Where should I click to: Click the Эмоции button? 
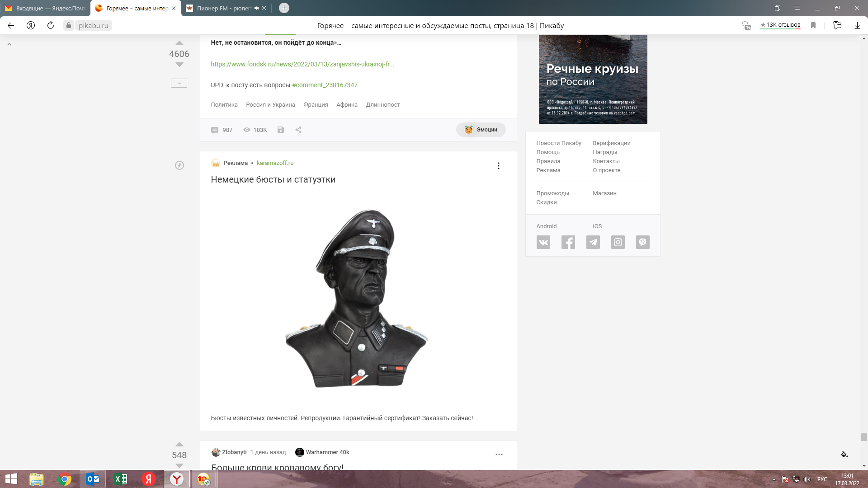click(481, 130)
